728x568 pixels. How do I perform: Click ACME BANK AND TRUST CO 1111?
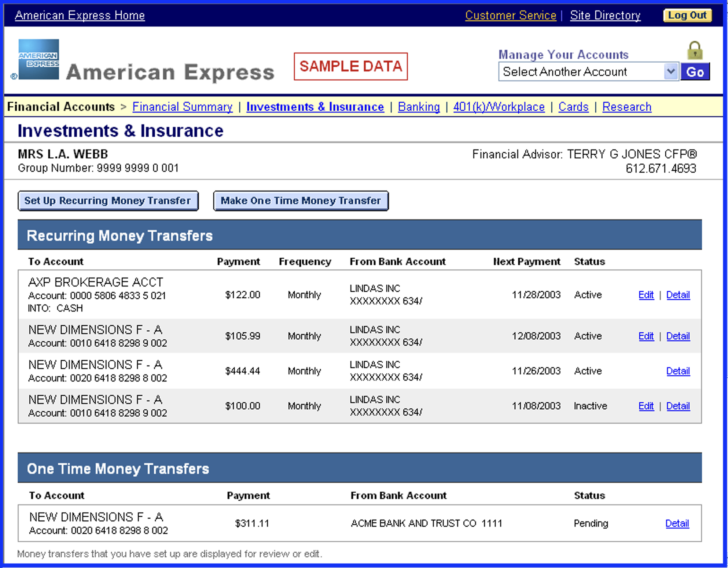tap(426, 523)
